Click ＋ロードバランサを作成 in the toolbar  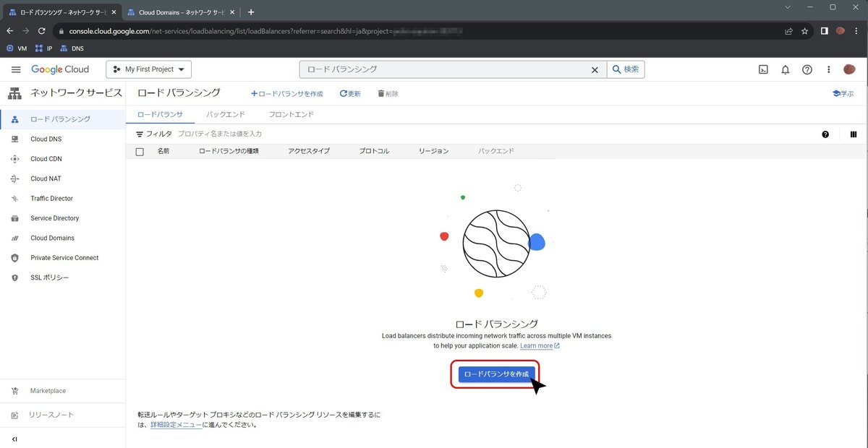(x=286, y=94)
